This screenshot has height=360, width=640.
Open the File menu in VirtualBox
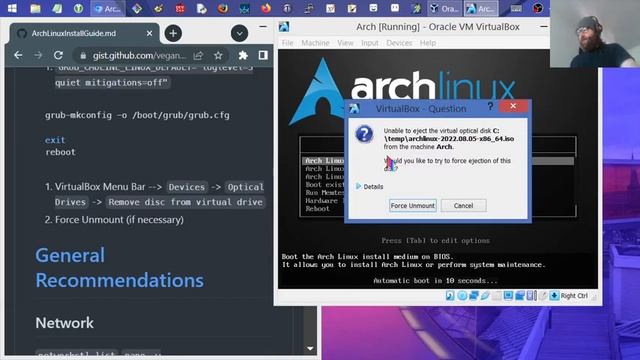287,43
